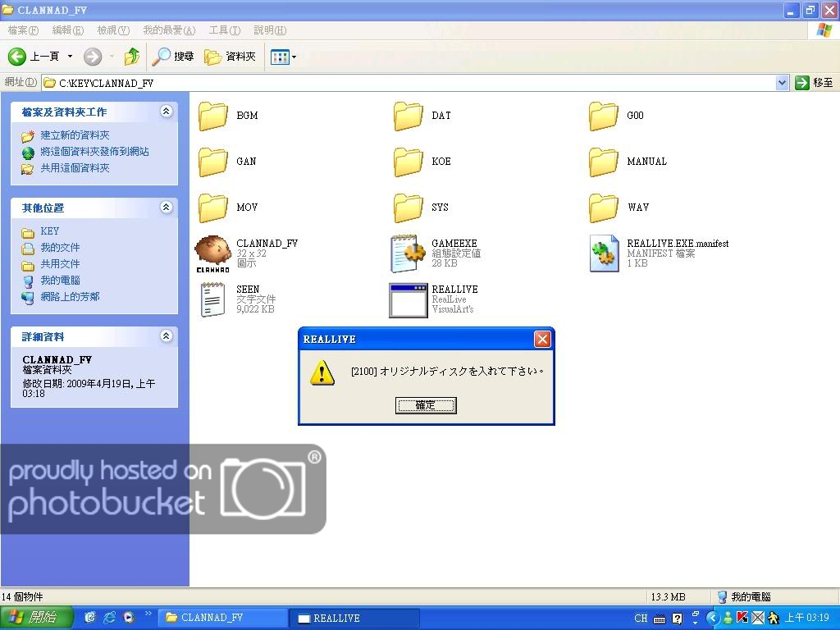840x630 pixels.
Task: Open the SYS folder
Action: click(422, 208)
